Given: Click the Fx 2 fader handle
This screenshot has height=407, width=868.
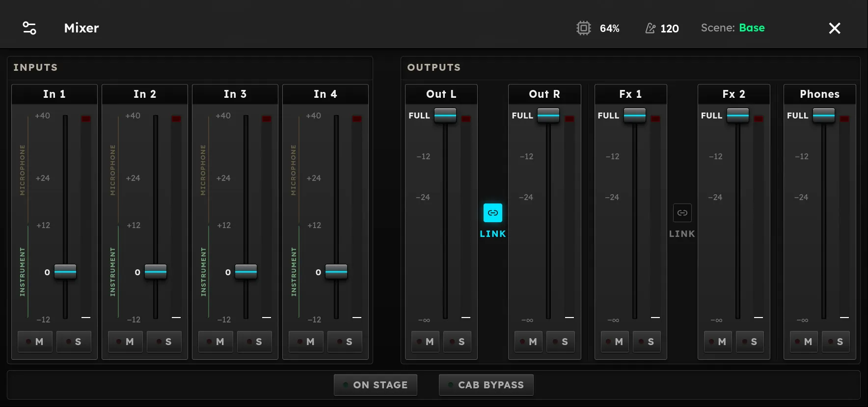Looking at the screenshot, I should (738, 116).
